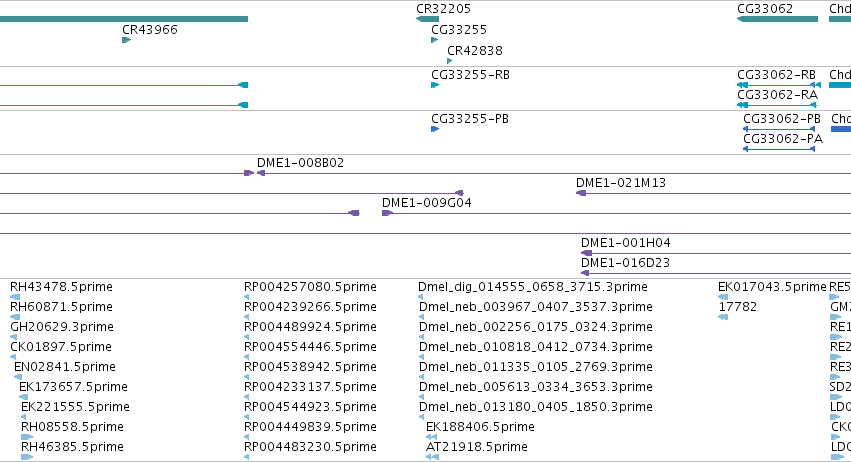The image size is (851, 462).
Task: Select the AT21918.5prime EST arrows
Action: (432, 457)
